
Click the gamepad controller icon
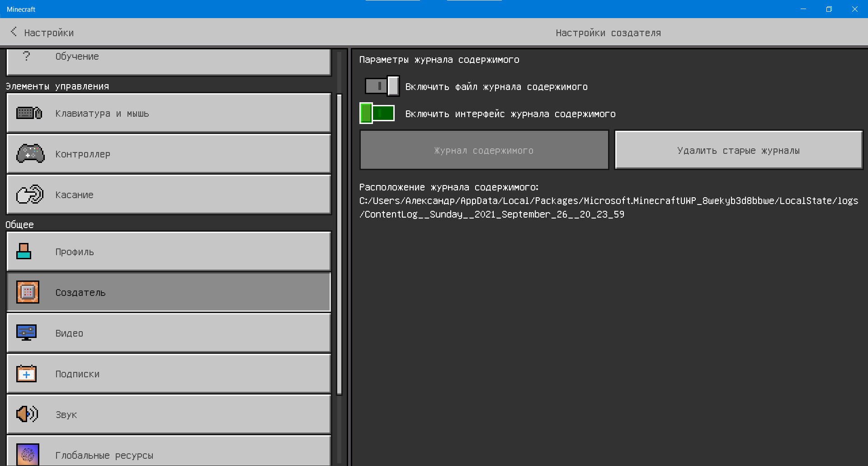point(30,153)
